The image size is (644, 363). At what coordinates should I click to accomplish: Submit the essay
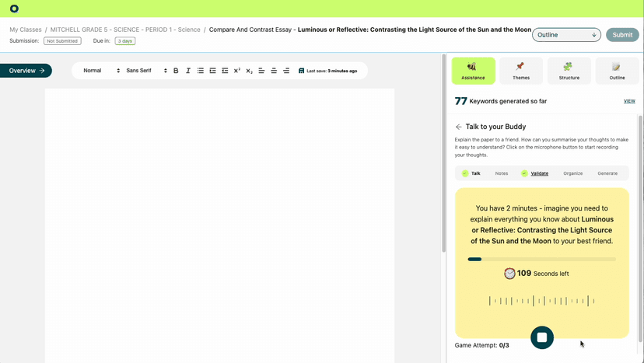[x=622, y=35]
